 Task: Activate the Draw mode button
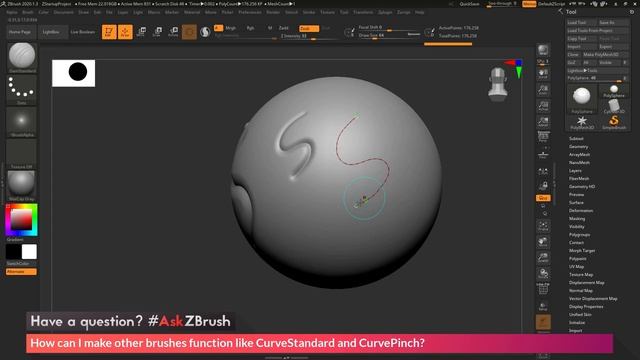[125, 32]
